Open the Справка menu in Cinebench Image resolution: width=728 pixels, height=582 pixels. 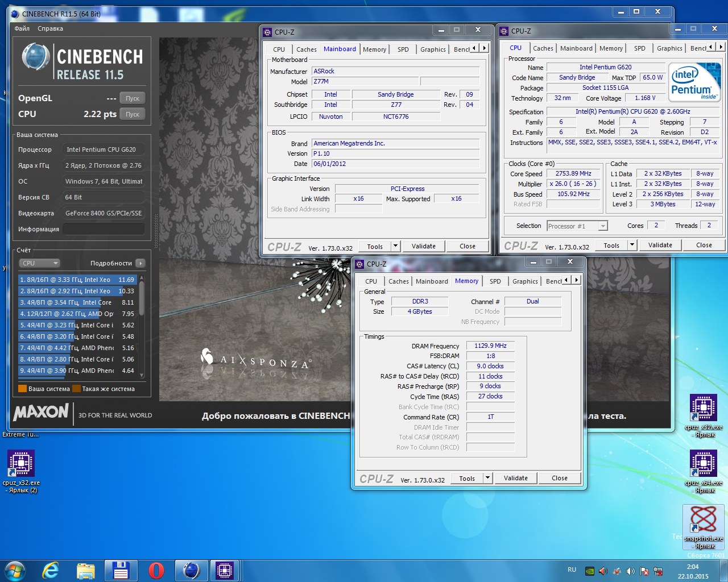coord(51,28)
